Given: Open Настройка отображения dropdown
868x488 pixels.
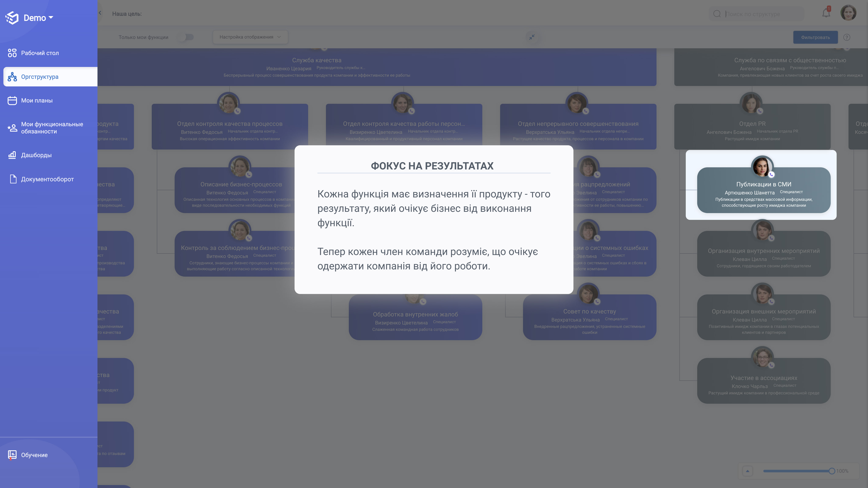Looking at the screenshot, I should [x=250, y=37].
